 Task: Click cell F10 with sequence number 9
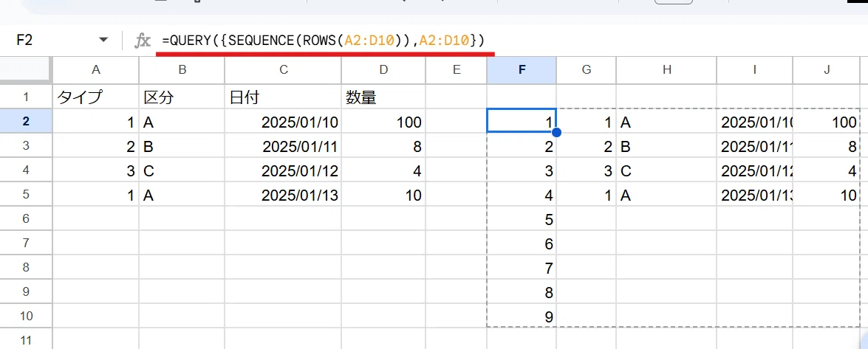tap(522, 316)
